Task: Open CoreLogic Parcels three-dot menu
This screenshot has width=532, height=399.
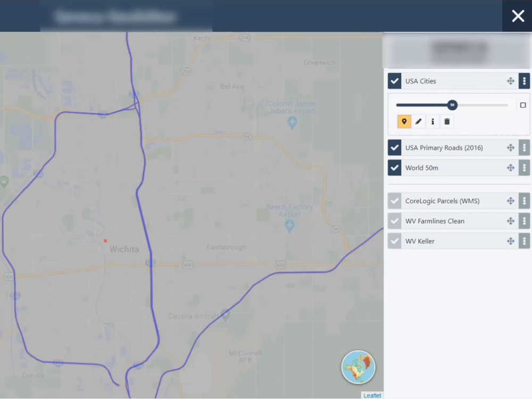Action: coord(524,201)
